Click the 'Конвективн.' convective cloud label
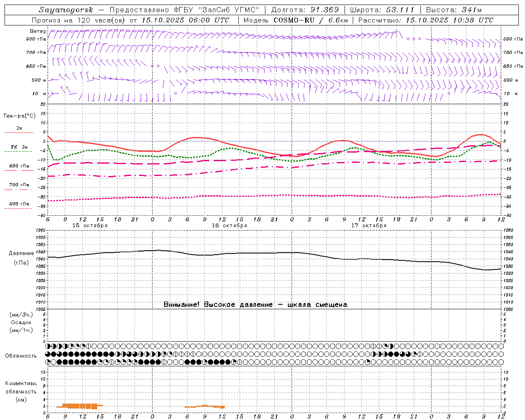525x420 pixels. coord(21,383)
